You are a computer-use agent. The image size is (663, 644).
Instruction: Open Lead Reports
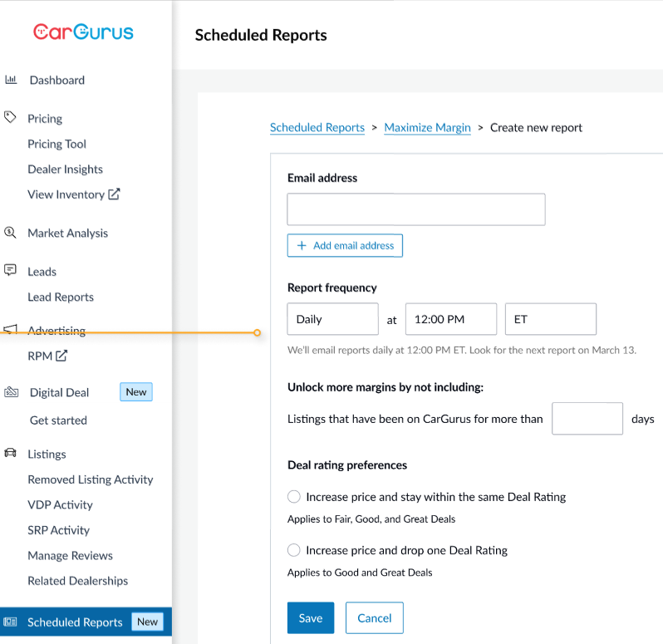(x=61, y=297)
